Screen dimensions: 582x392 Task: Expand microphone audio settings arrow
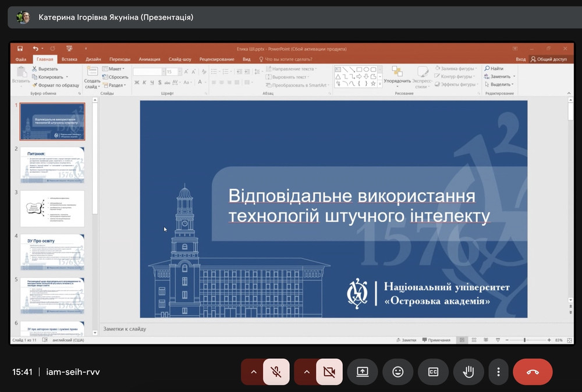click(x=253, y=372)
